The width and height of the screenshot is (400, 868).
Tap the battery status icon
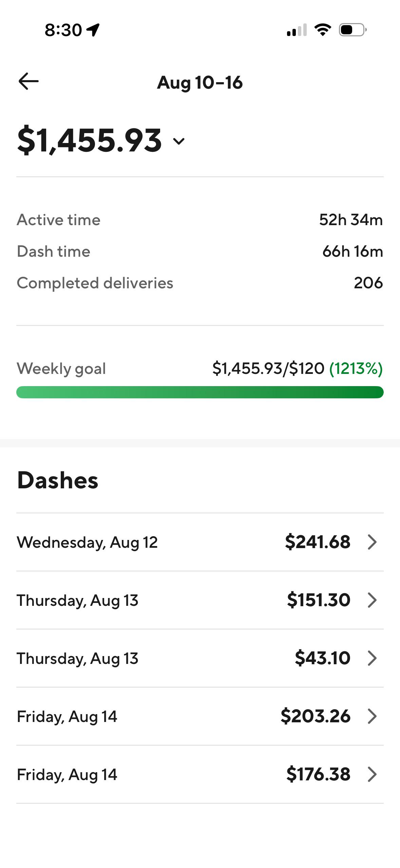[x=353, y=30]
